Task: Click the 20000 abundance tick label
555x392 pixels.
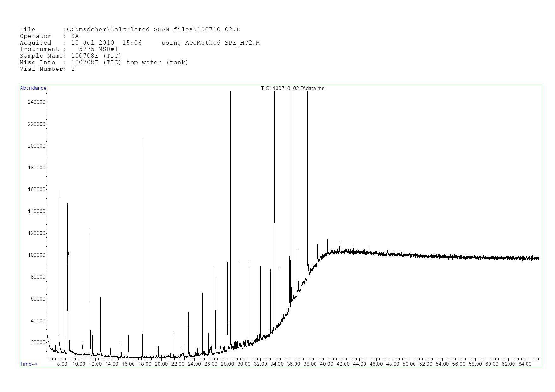Action: [38, 343]
